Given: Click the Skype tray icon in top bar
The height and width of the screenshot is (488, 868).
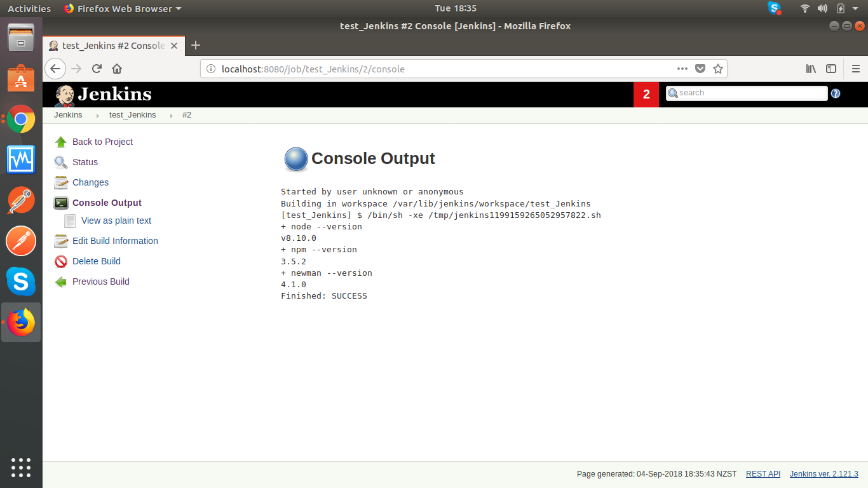Looking at the screenshot, I should point(774,8).
